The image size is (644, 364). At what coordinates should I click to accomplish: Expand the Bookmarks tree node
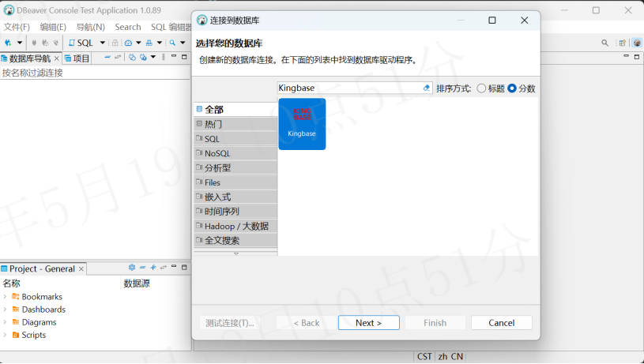[5, 296]
